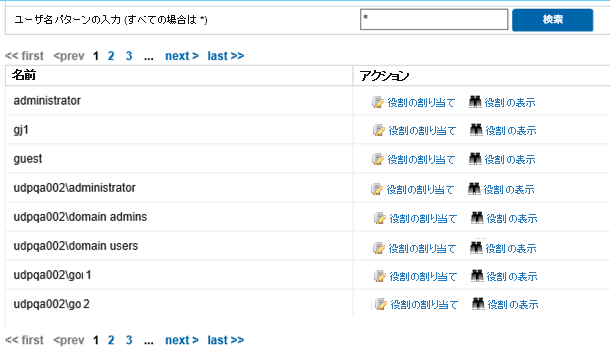
Task: Go to page 2 in top pagination
Action: click(111, 56)
